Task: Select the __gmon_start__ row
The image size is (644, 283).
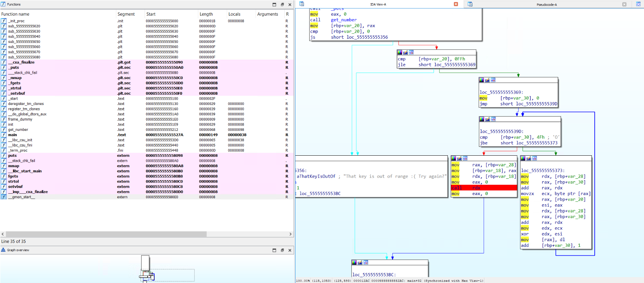Action: (147, 197)
